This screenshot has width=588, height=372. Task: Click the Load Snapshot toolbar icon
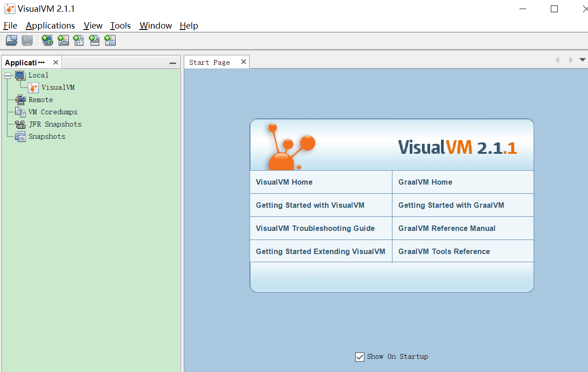pyautogui.click(x=12, y=40)
